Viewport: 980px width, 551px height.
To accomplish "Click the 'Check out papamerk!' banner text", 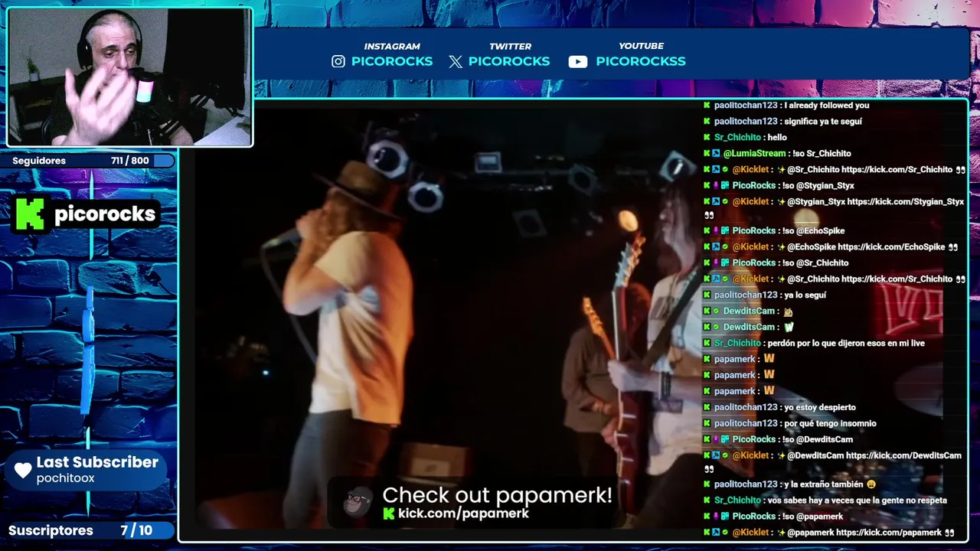I will pyautogui.click(x=498, y=495).
